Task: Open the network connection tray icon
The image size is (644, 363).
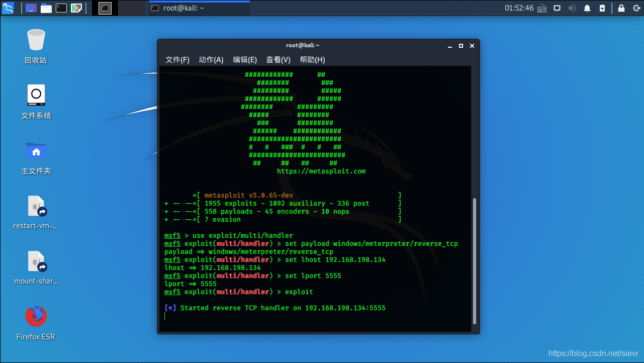Action: click(557, 8)
